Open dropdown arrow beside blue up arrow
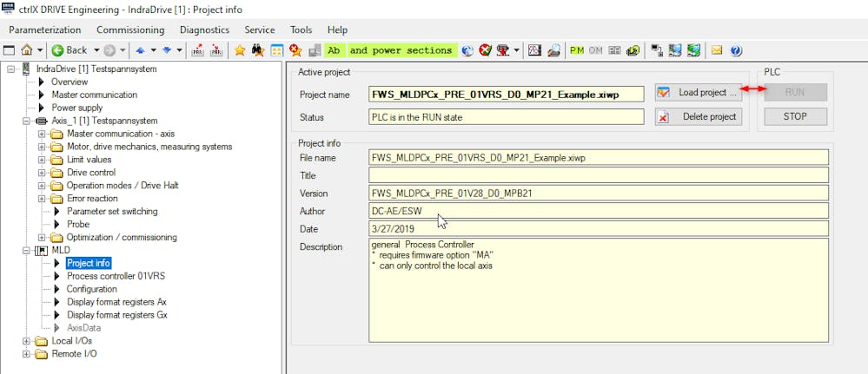This screenshot has width=868, height=374. click(153, 50)
